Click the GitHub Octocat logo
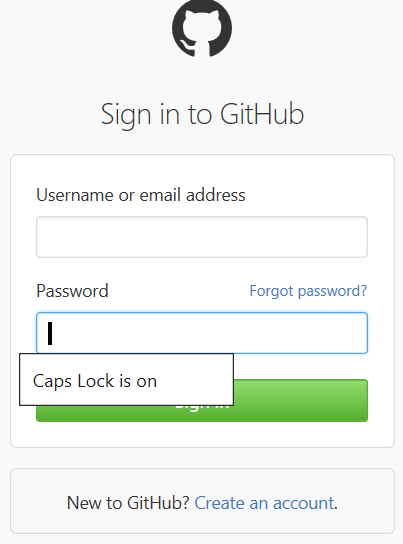Screen dimensions: 403x544 point(202,28)
